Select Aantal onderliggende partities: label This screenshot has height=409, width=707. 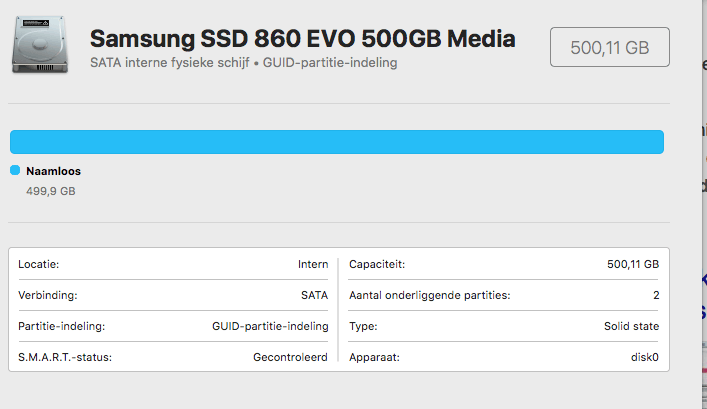pyautogui.click(x=430, y=295)
